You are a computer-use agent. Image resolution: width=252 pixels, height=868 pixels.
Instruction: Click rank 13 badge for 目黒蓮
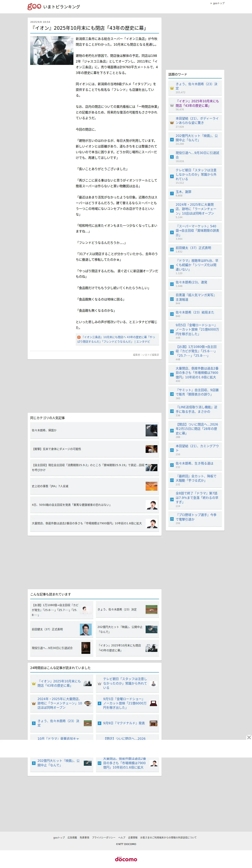[172, 299]
